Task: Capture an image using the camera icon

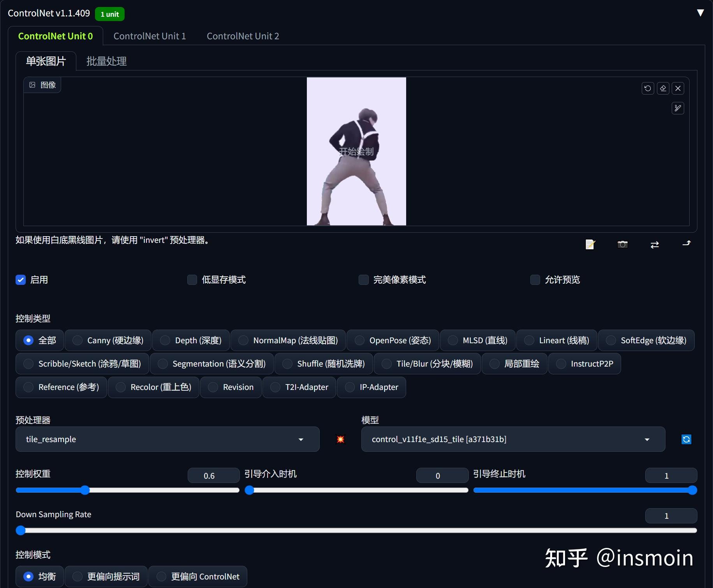Action: (622, 244)
